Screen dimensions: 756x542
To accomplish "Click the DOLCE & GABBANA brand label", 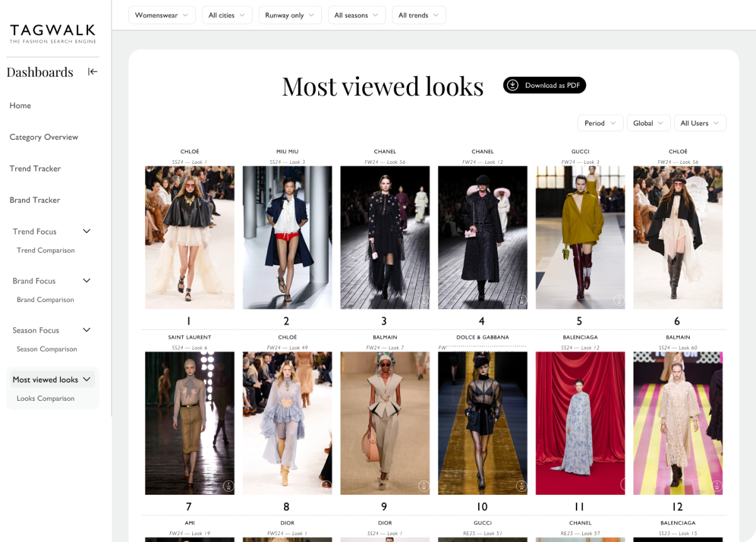I will click(x=483, y=337).
